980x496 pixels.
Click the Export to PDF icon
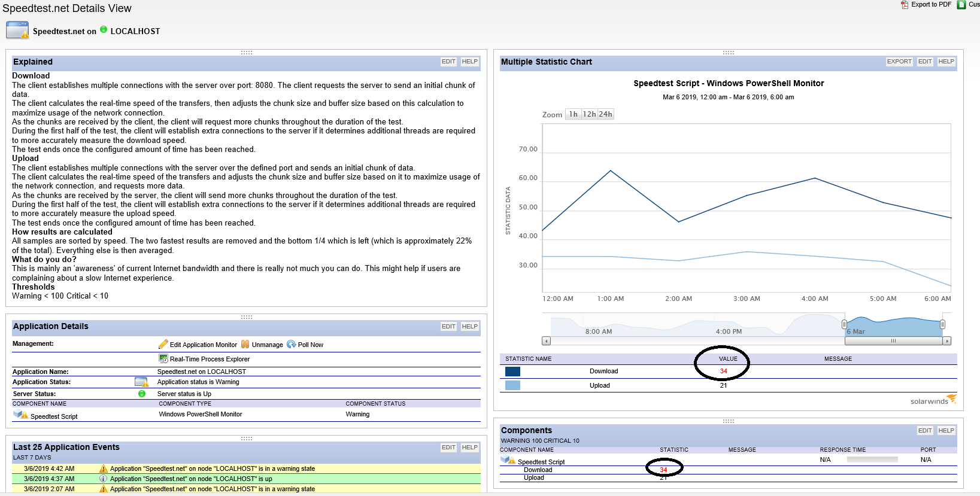point(905,5)
